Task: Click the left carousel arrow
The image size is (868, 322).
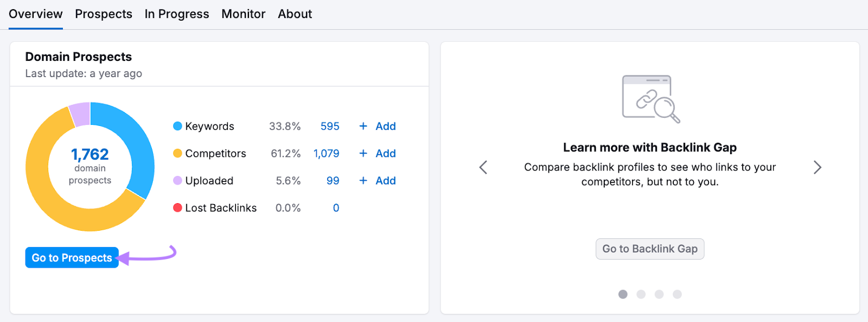Action: 483,167
